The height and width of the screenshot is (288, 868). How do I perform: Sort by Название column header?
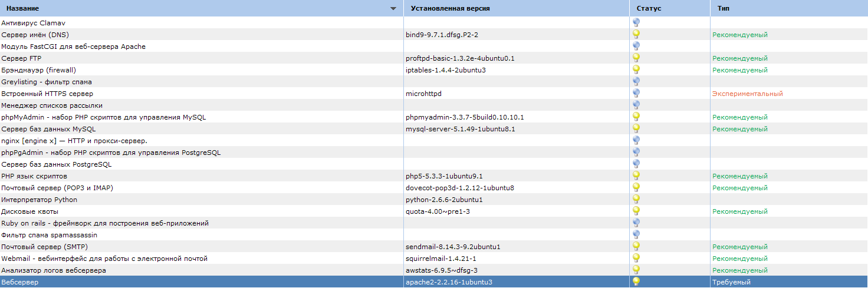click(x=202, y=8)
